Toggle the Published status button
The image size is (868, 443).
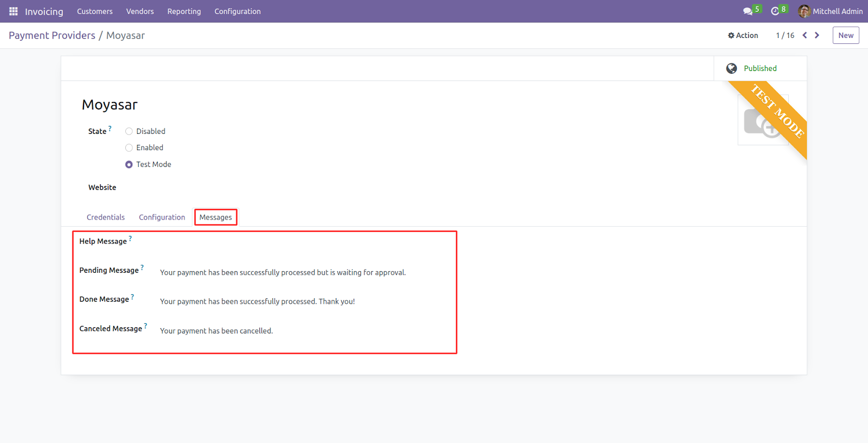point(760,68)
